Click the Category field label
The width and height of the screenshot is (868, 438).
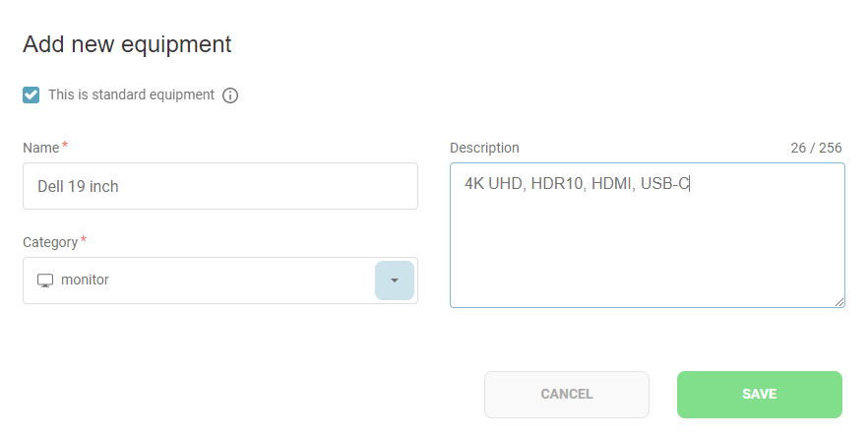point(49,242)
